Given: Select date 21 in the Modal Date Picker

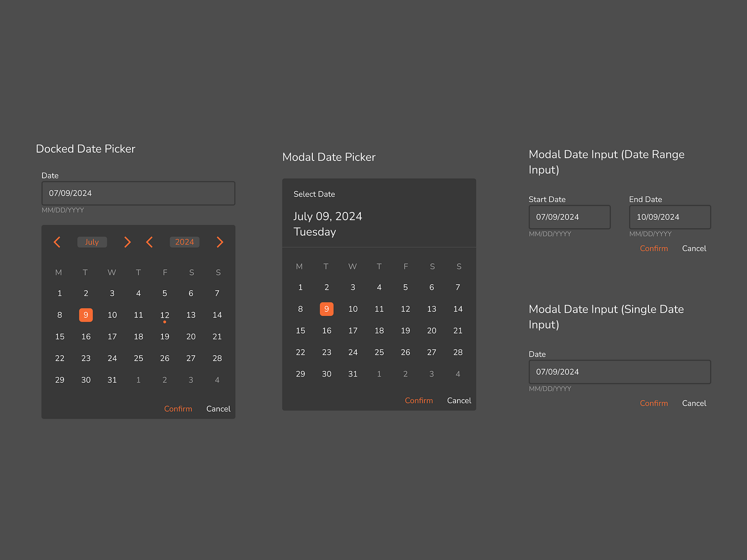Looking at the screenshot, I should (458, 330).
